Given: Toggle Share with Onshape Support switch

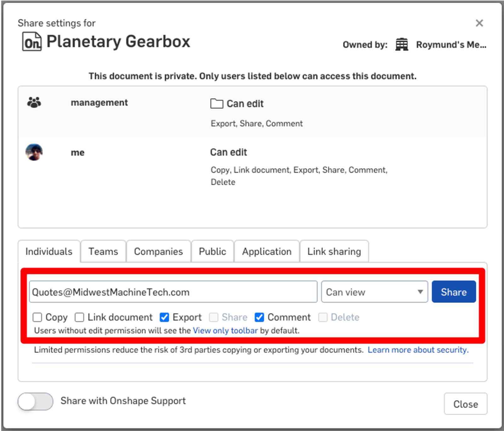Looking at the screenshot, I should pyautogui.click(x=35, y=401).
